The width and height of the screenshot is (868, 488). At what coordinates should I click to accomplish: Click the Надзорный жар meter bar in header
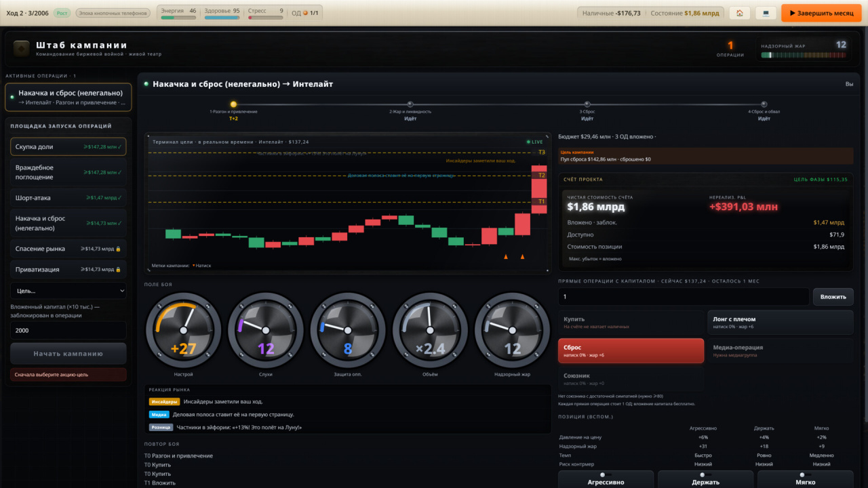tap(804, 55)
